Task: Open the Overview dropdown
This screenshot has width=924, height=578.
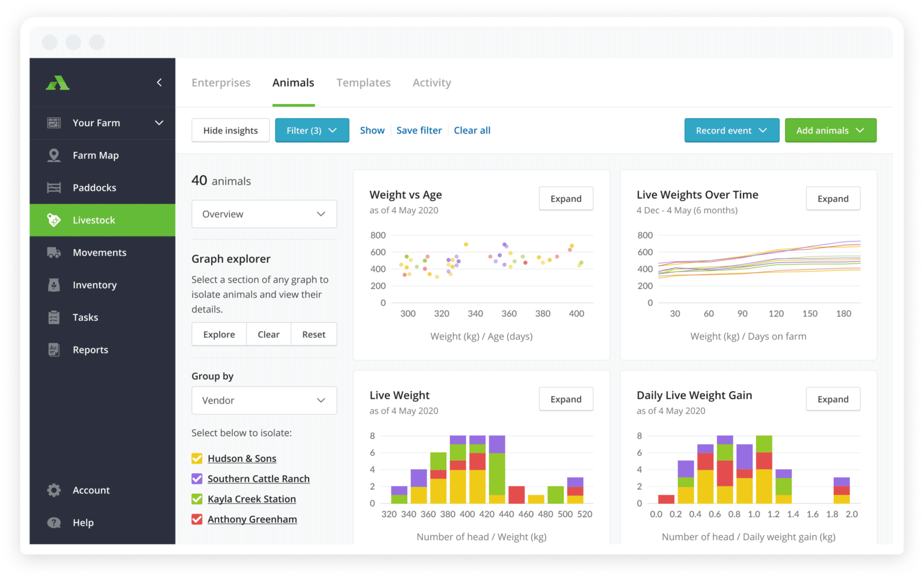Action: [264, 214]
